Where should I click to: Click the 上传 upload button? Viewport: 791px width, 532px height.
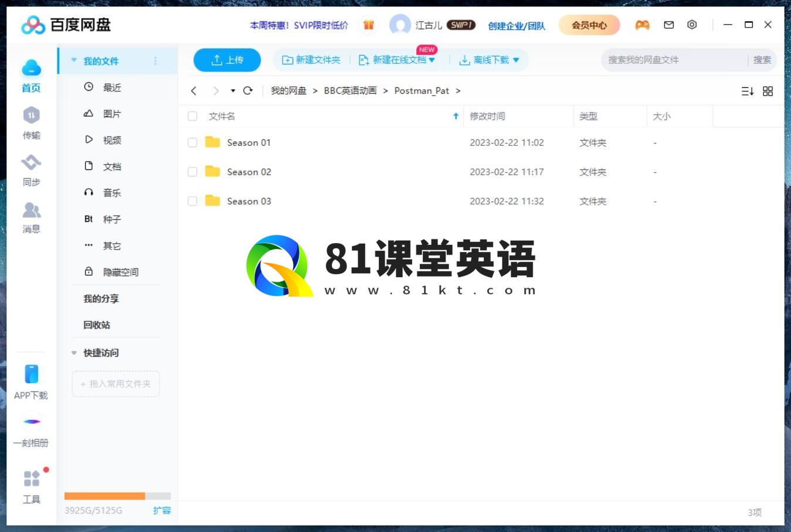coord(227,60)
